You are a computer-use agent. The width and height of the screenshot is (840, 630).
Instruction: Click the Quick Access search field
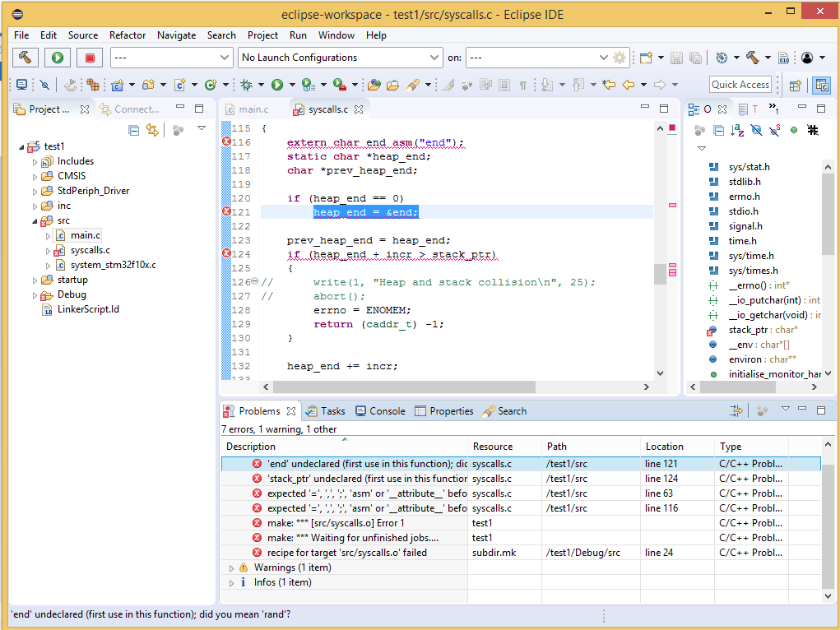pyautogui.click(x=740, y=85)
